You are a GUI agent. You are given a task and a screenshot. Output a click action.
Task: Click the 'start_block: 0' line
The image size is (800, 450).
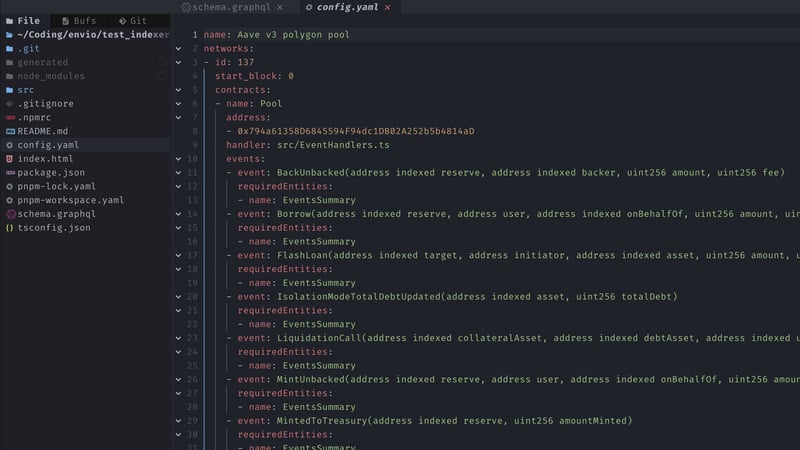254,76
